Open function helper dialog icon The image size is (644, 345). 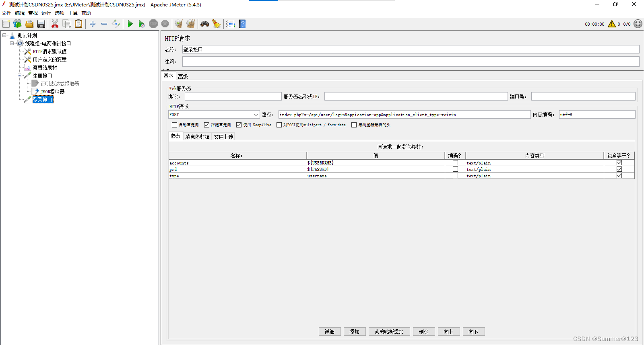coord(230,24)
